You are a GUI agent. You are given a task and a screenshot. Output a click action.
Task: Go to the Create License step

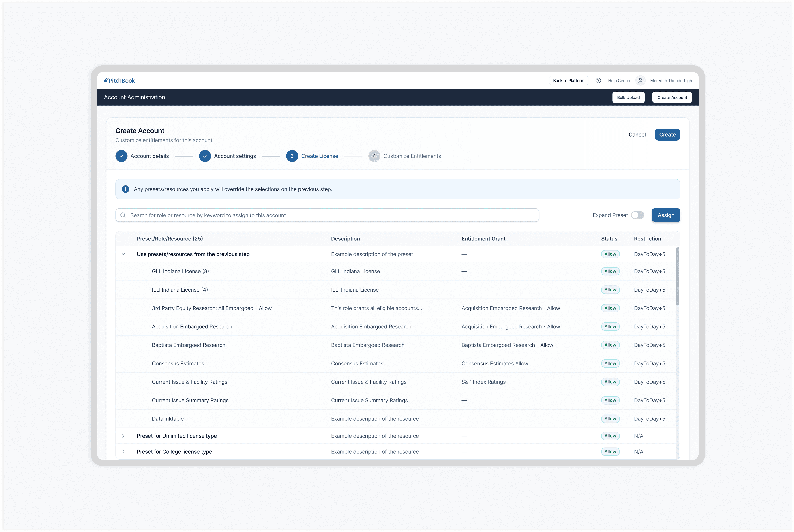[x=319, y=156]
